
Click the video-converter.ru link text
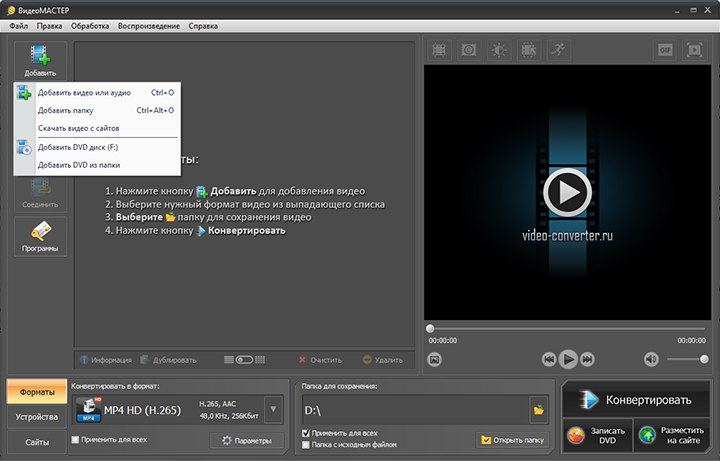[x=568, y=236]
